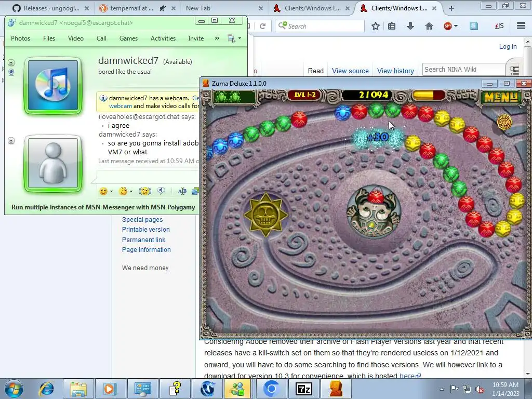The width and height of the screenshot is (532, 399).
Task: Switch to the wiki Read tab
Action: pos(315,71)
